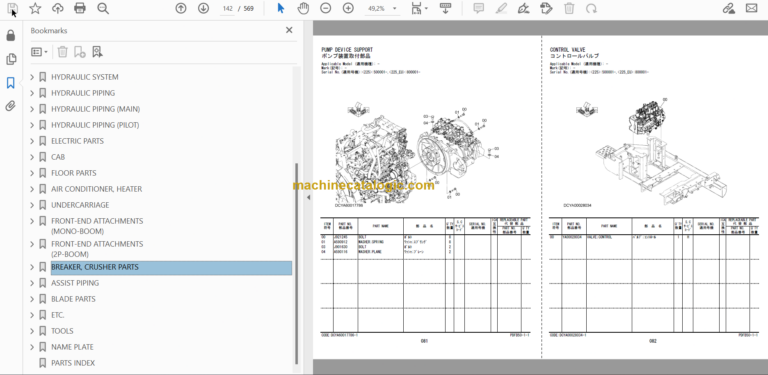Open the page fit options dropdown

point(419,8)
